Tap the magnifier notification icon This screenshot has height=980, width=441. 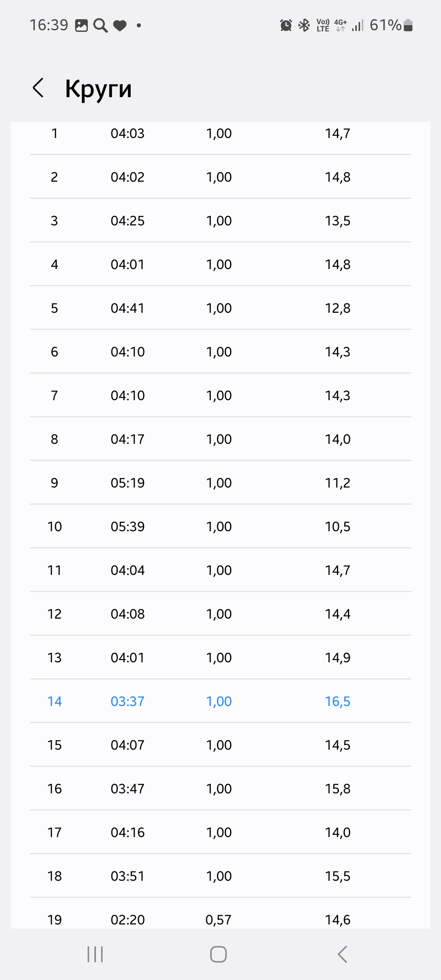(x=100, y=26)
